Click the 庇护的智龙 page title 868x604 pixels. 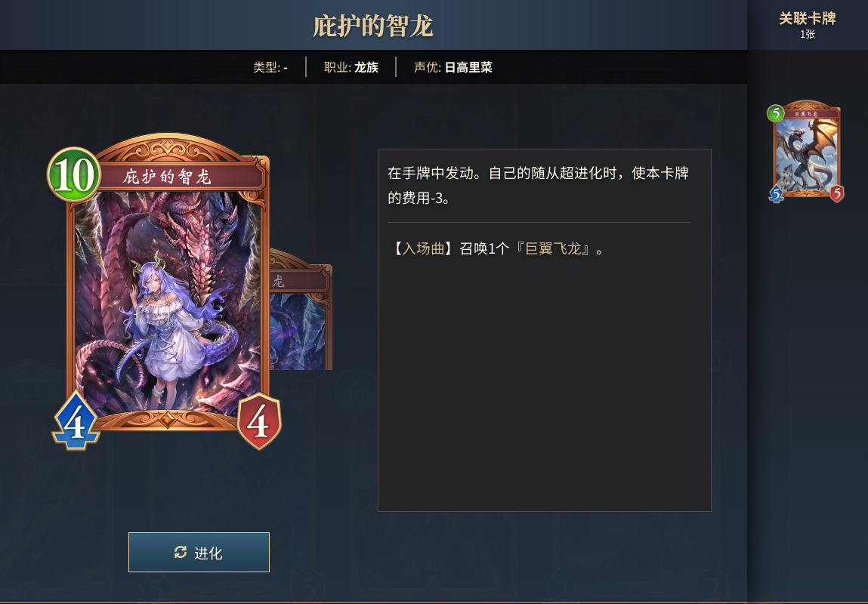coord(373,26)
